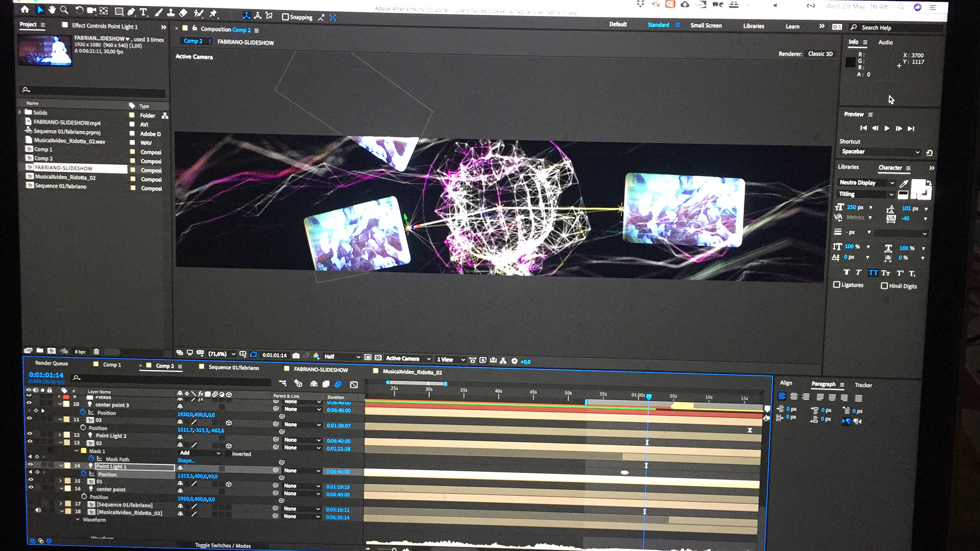Hide the Point Light 1 layer

click(30, 465)
